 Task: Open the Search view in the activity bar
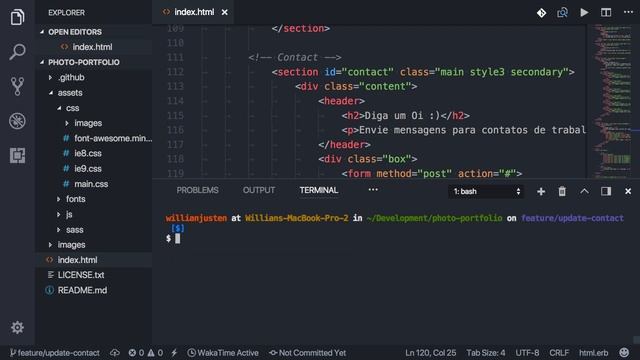[17, 52]
